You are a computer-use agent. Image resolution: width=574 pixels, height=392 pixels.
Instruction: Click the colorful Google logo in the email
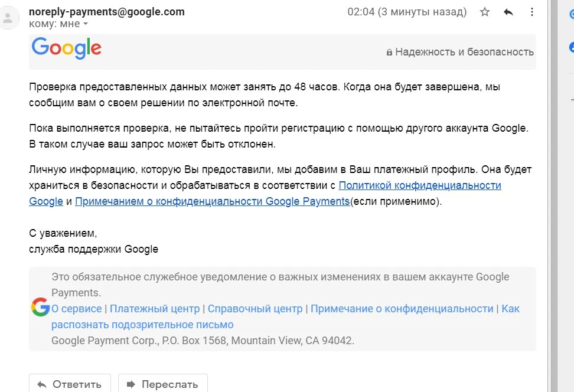pos(66,48)
